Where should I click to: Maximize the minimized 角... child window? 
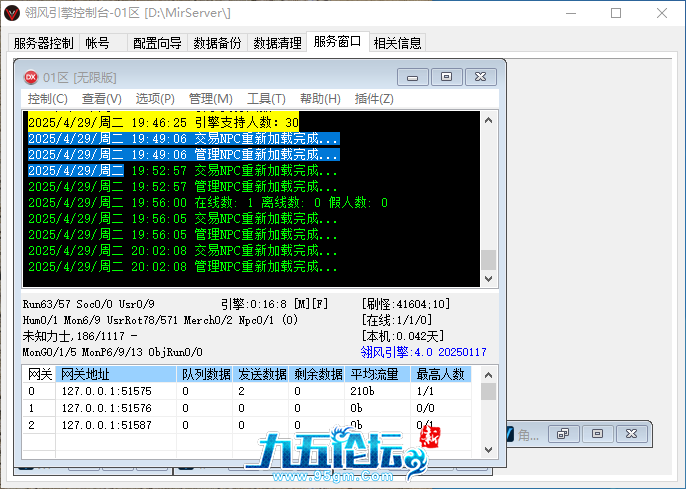pyautogui.click(x=597, y=434)
